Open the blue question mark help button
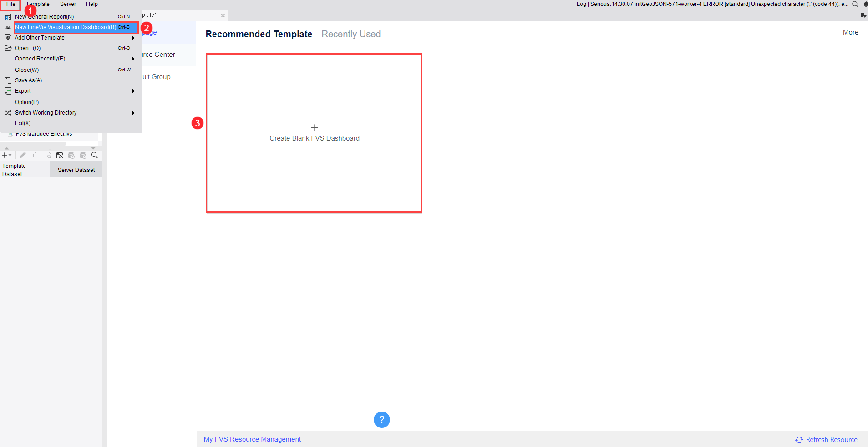 pos(381,420)
